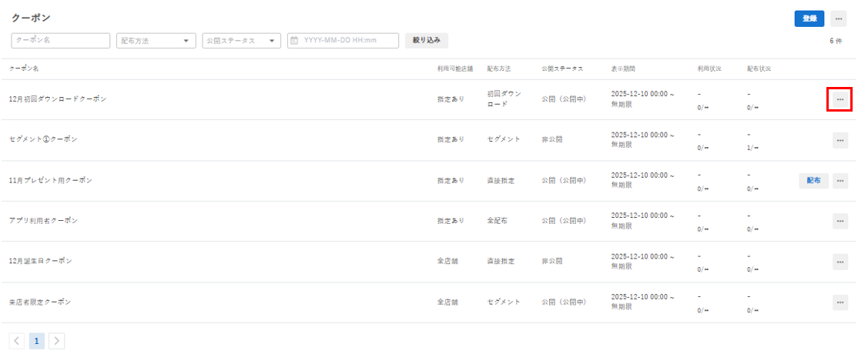The height and width of the screenshot is (364, 868).
Task: Go to the next page arrow
Action: click(56, 342)
